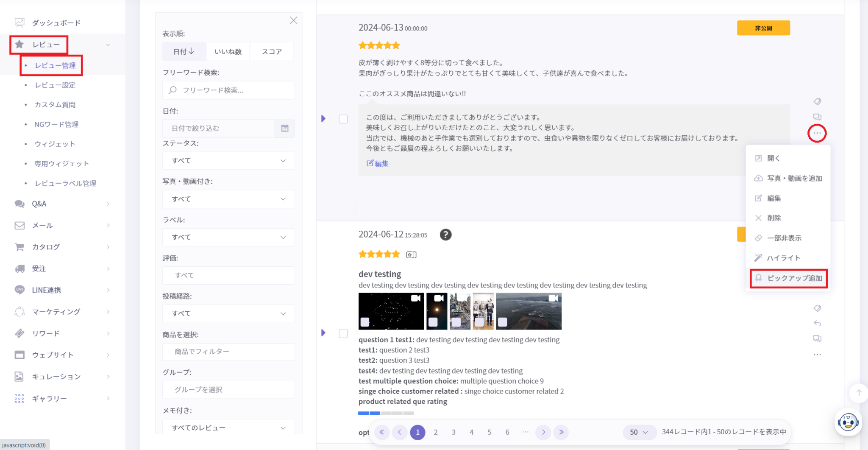Click the キュレーション image icon
868x450 pixels.
(19, 377)
